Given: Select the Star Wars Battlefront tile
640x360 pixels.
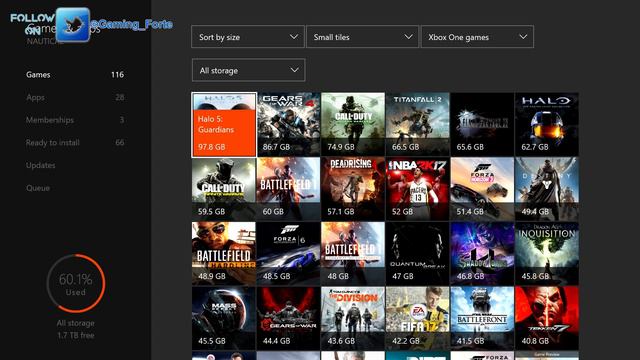Looking at the screenshot, I should click(482, 318).
